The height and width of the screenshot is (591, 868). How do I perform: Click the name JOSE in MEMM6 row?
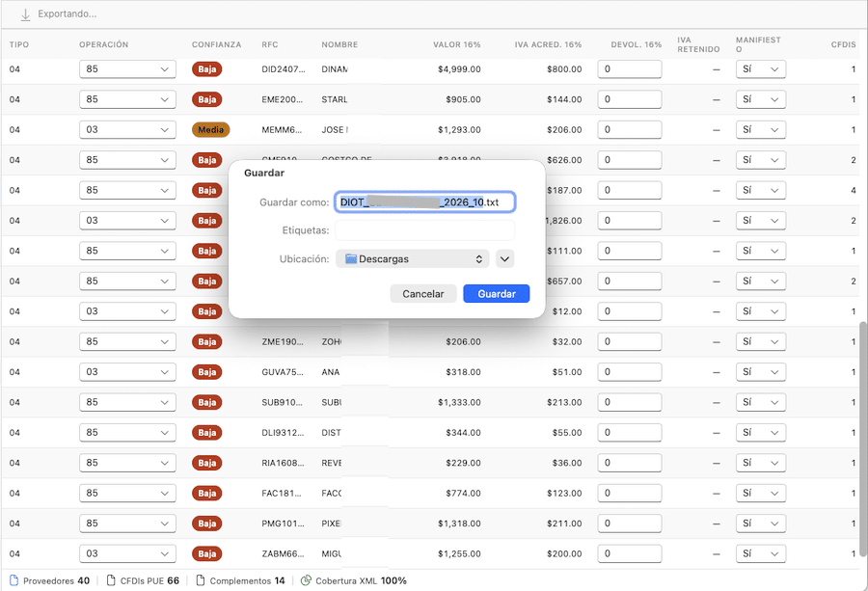tap(335, 129)
